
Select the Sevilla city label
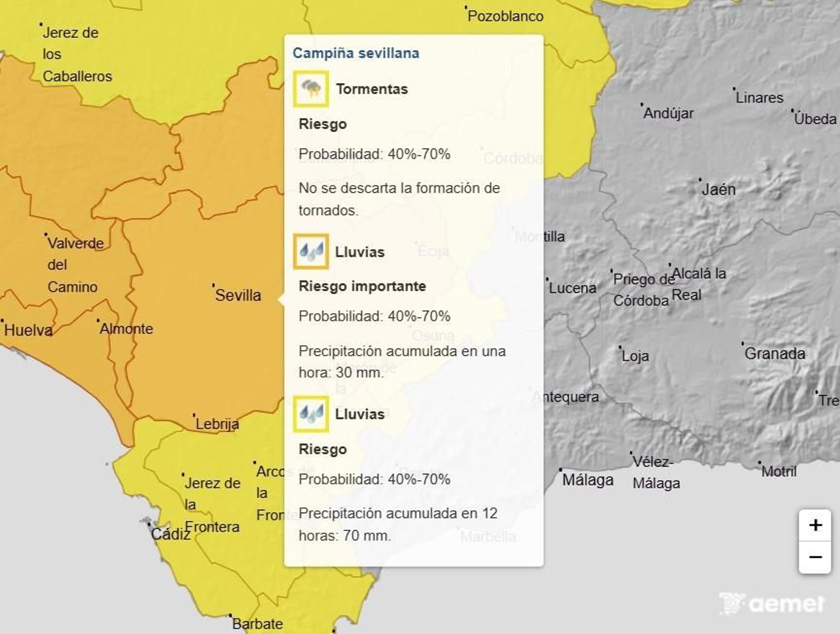(x=238, y=295)
